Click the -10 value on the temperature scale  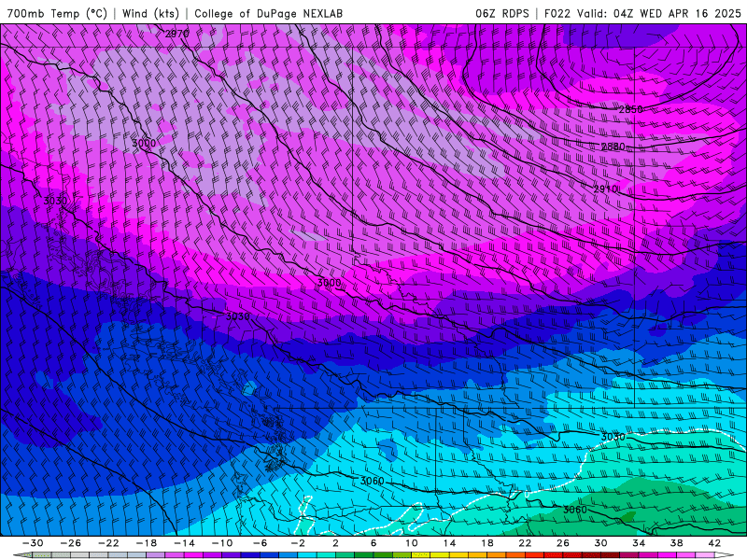[222, 543]
